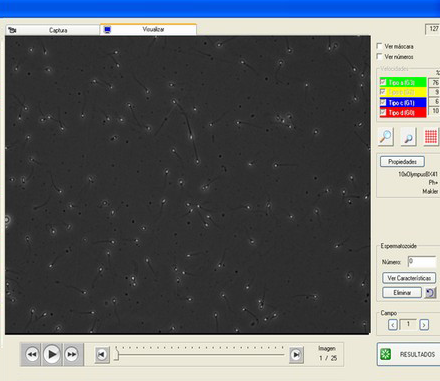Click the Campo number field
The image size is (440, 381).
408,324
